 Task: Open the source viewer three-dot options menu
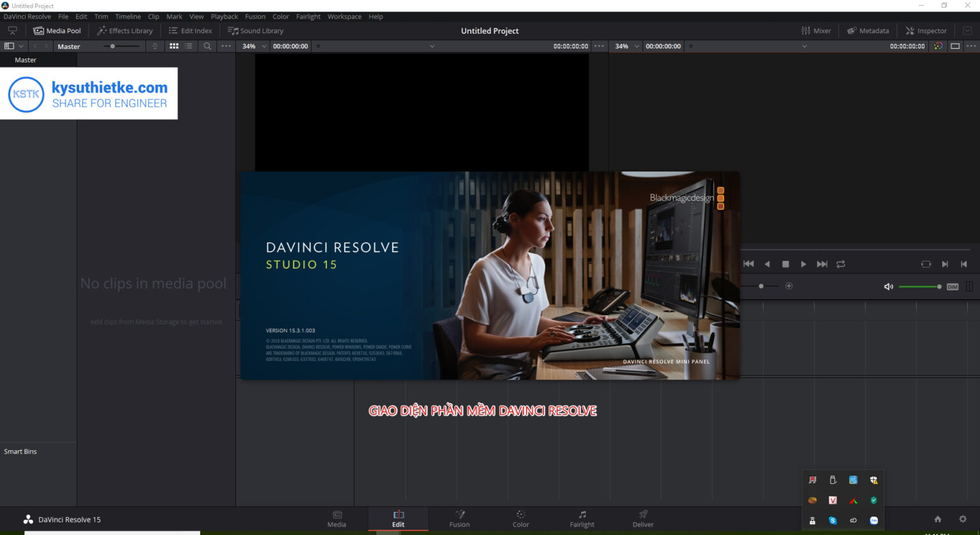[598, 46]
